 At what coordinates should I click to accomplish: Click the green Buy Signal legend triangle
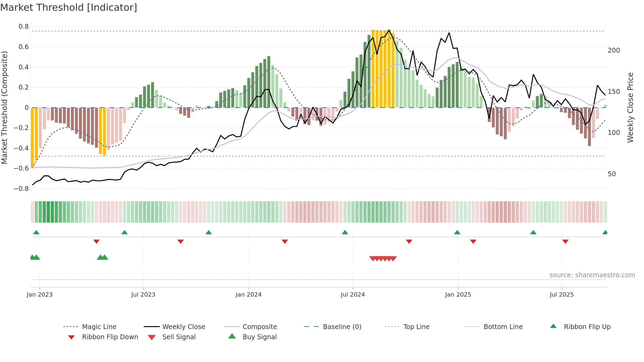[232, 336]
